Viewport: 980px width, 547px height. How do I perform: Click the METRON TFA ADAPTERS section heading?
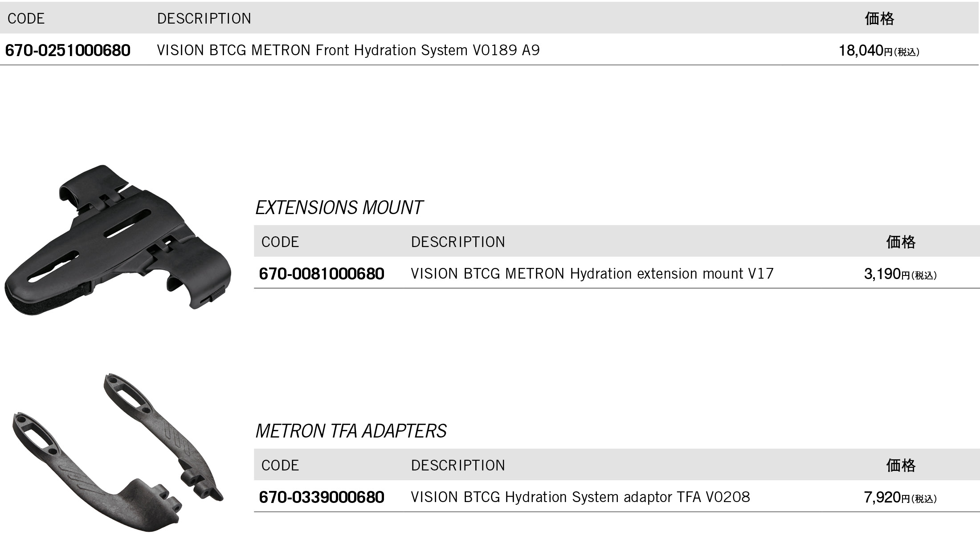[351, 431]
